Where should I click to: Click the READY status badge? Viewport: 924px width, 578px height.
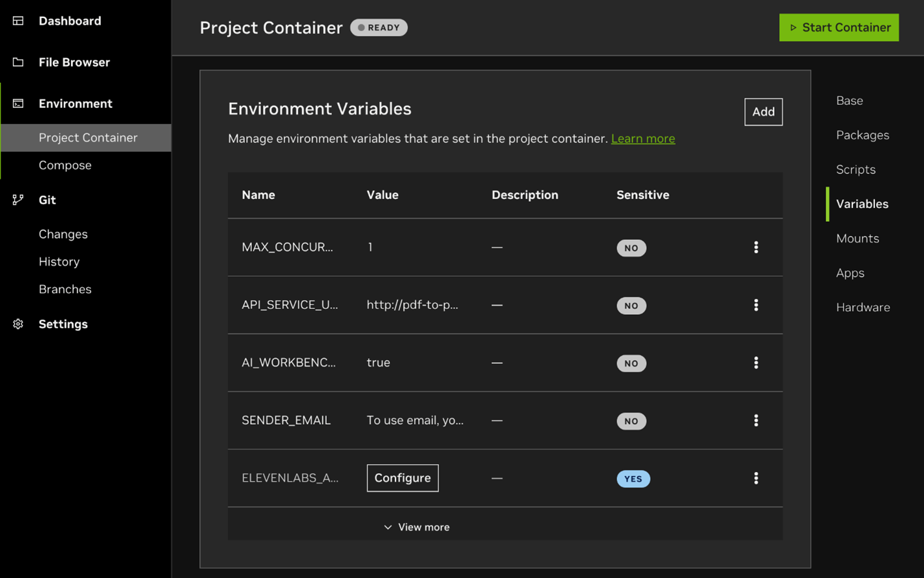pos(379,28)
